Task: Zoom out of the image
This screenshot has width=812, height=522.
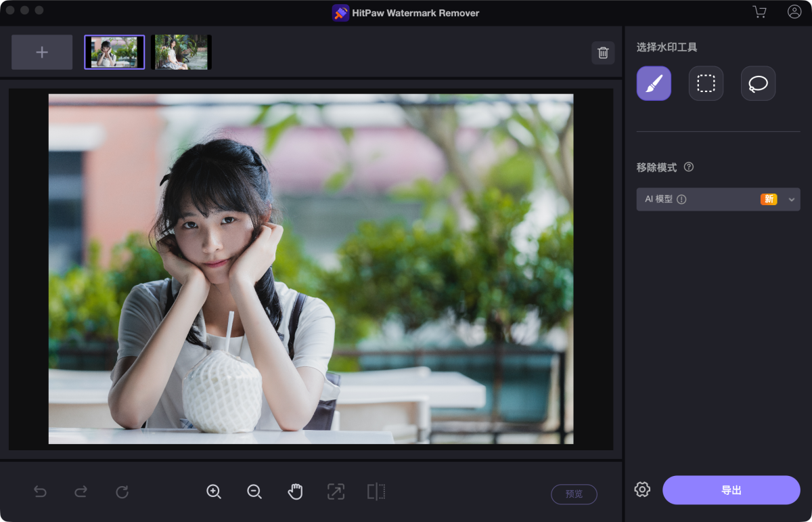Action: click(254, 492)
